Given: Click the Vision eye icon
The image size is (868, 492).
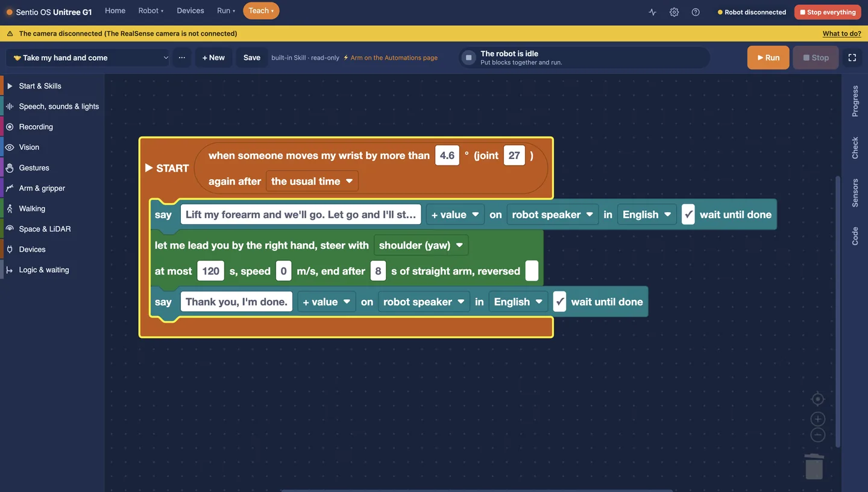Looking at the screenshot, I should tap(10, 148).
